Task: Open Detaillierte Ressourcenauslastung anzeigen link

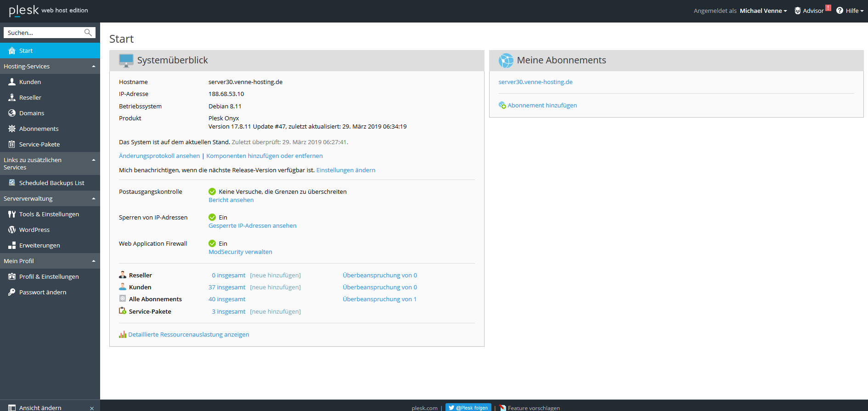Action: [189, 334]
